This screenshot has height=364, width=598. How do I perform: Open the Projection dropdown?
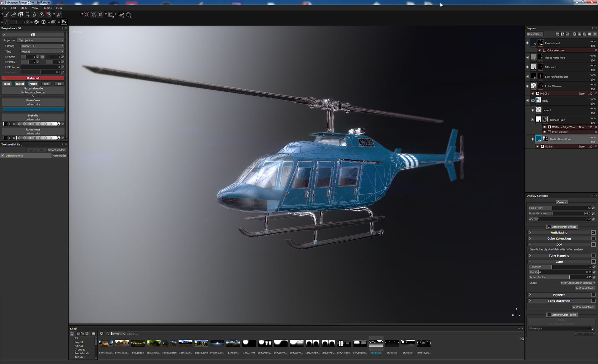click(x=40, y=40)
